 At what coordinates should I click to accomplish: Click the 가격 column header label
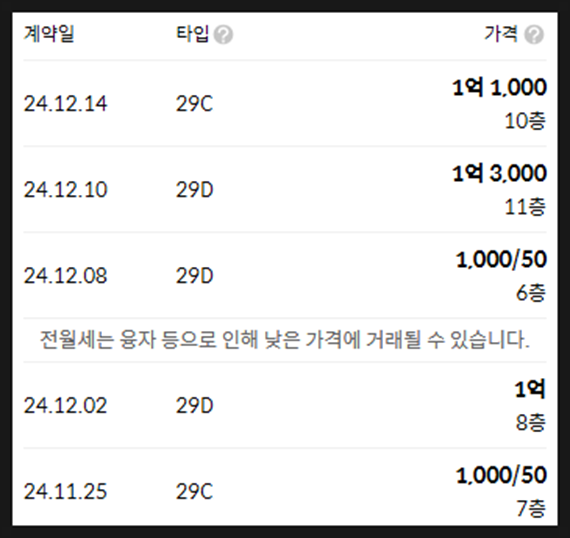(x=501, y=34)
